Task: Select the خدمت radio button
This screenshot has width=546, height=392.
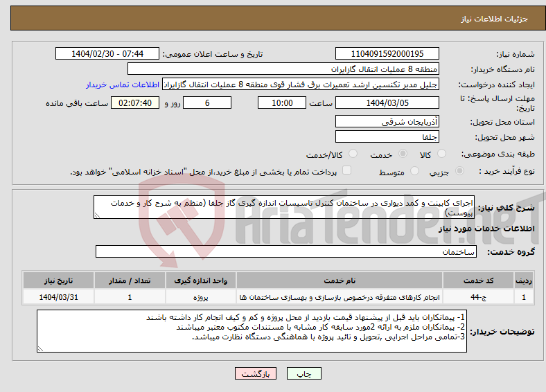Action: [403, 154]
